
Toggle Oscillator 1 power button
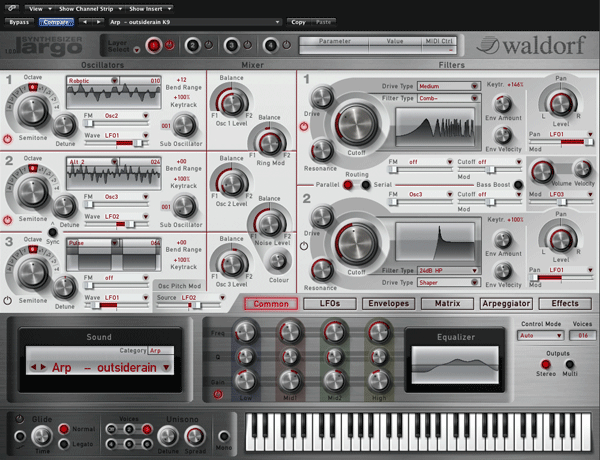click(x=7, y=139)
